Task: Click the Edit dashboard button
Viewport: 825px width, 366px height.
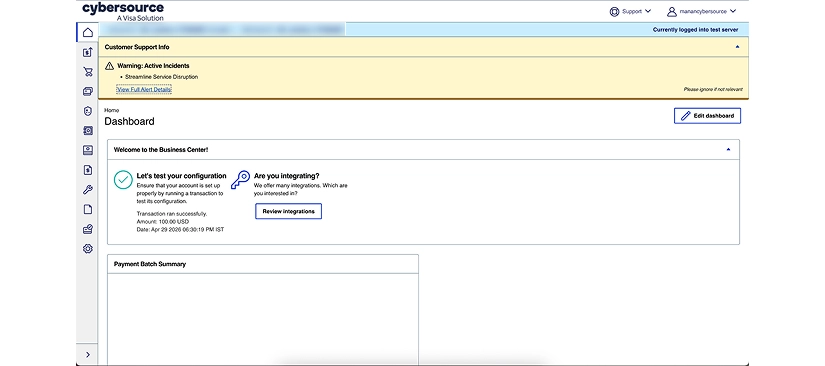Action: pyautogui.click(x=707, y=116)
